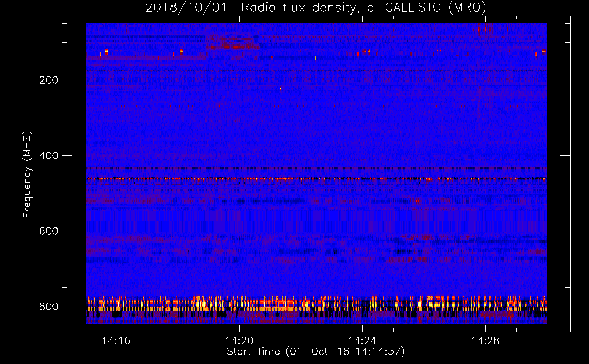Image resolution: width=589 pixels, height=364 pixels.
Task: Click the 14:28 time tick label
Action: point(485,341)
